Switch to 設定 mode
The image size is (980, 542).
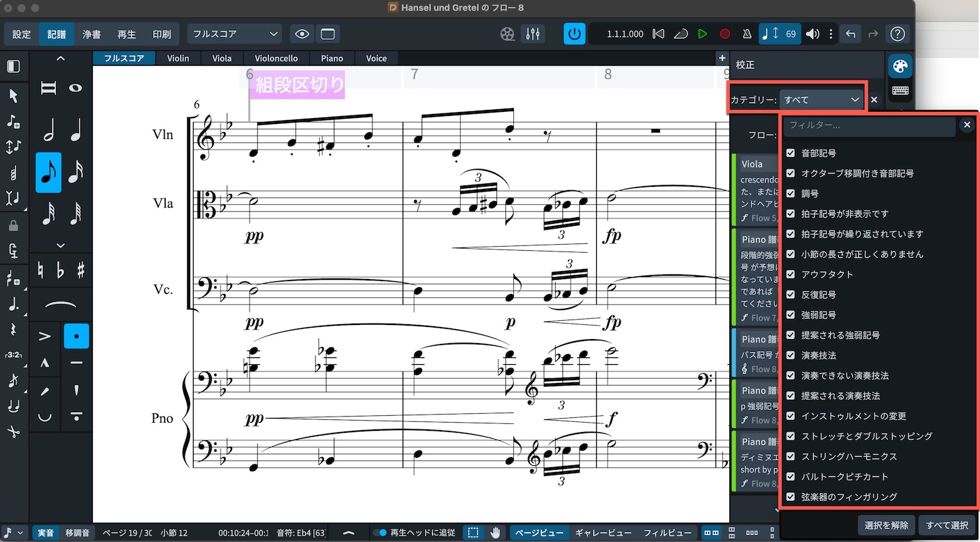coord(22,34)
